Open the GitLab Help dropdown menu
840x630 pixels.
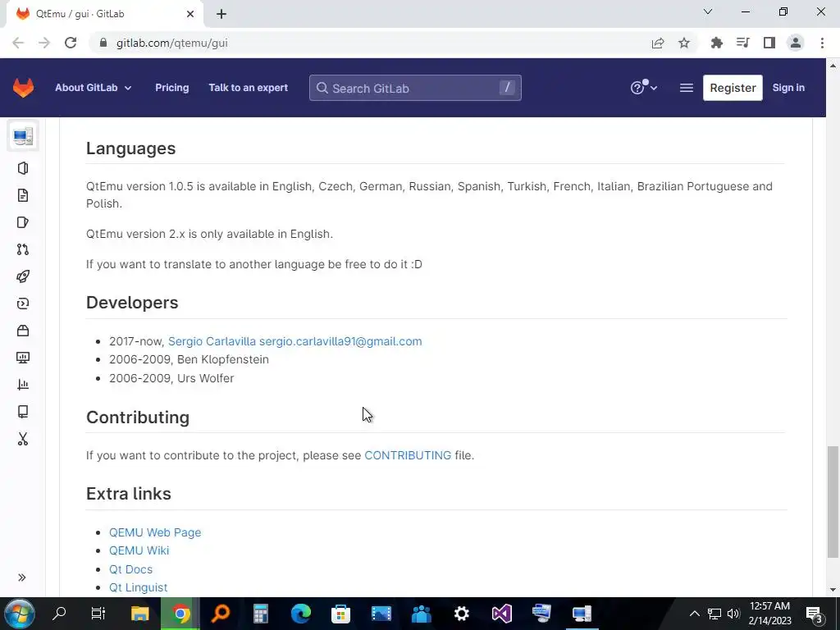(x=643, y=87)
